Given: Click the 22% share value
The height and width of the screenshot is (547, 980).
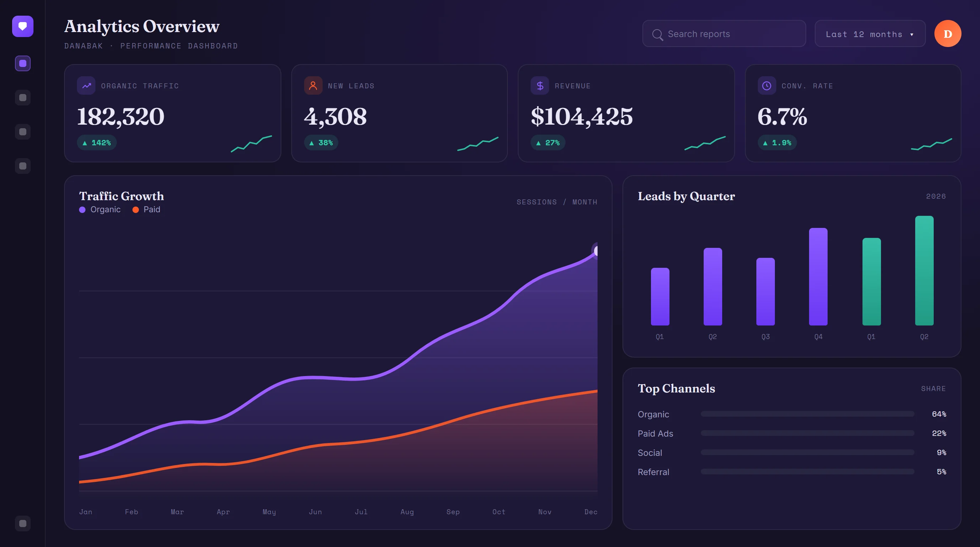Looking at the screenshot, I should [939, 433].
